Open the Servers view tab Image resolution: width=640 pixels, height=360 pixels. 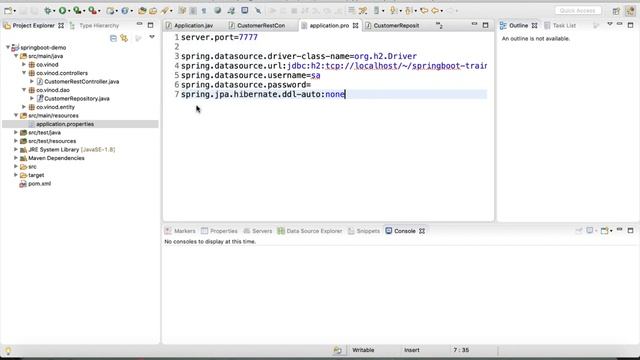[x=262, y=231]
